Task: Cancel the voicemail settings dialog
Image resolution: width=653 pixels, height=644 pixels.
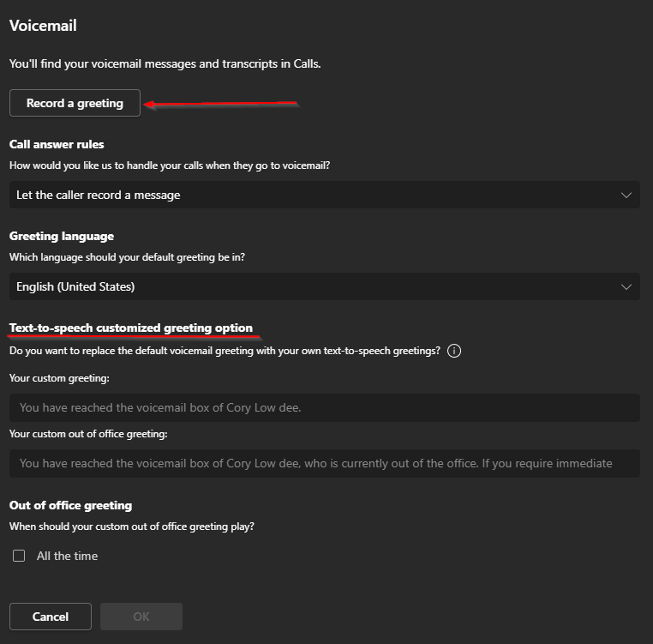Action: point(51,617)
